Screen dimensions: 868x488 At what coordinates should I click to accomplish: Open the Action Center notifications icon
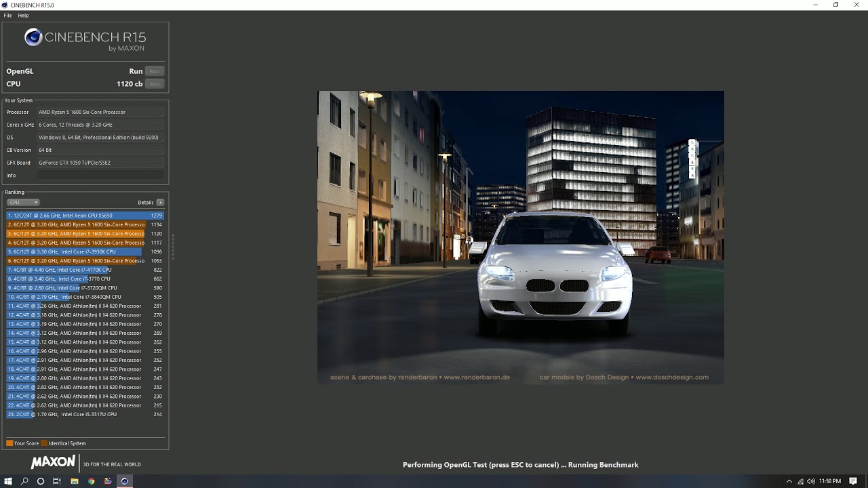pos(853,481)
